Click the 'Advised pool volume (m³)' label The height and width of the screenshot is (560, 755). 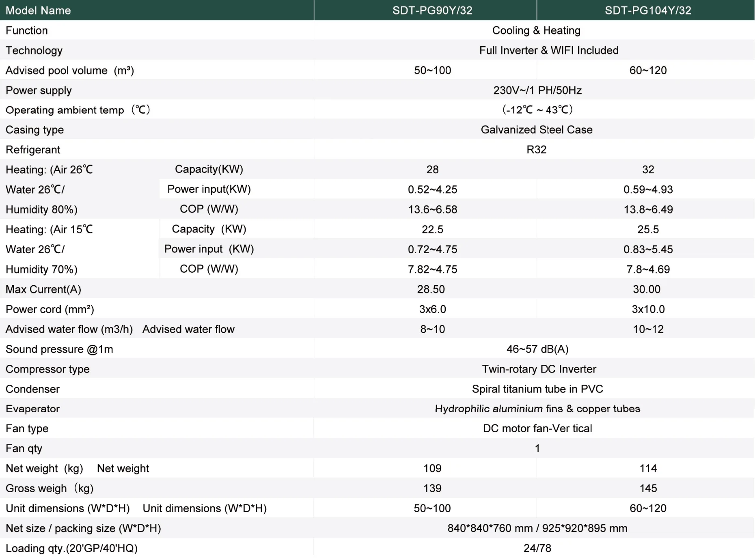(70, 70)
